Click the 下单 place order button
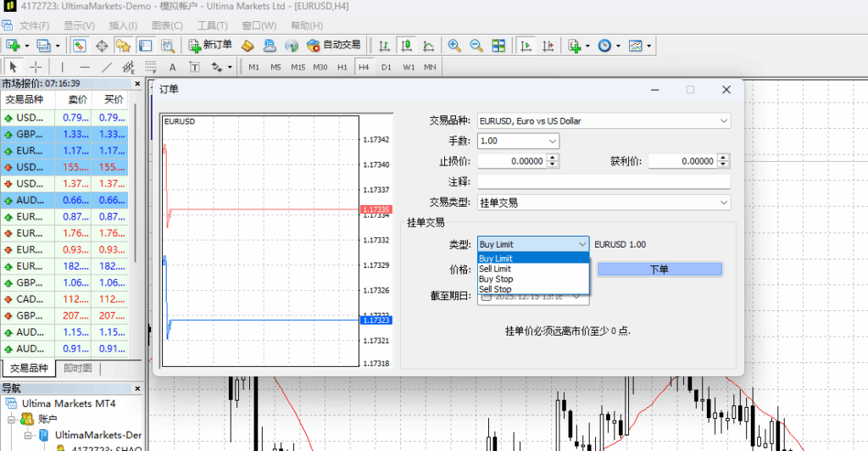 (659, 270)
